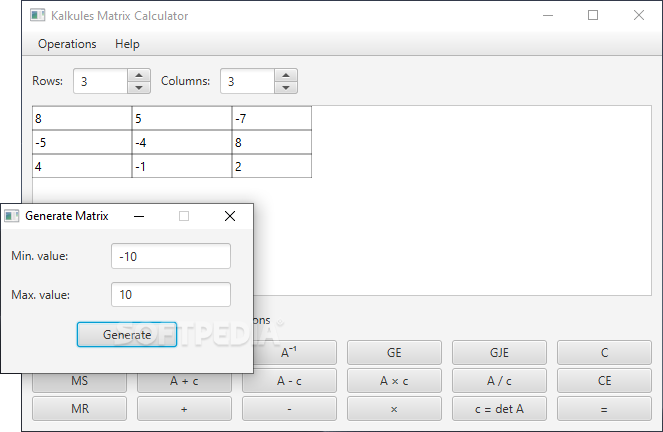Image resolution: width=663 pixels, height=432 pixels.
Task: Select matrix cell containing -5
Action: pos(82,142)
